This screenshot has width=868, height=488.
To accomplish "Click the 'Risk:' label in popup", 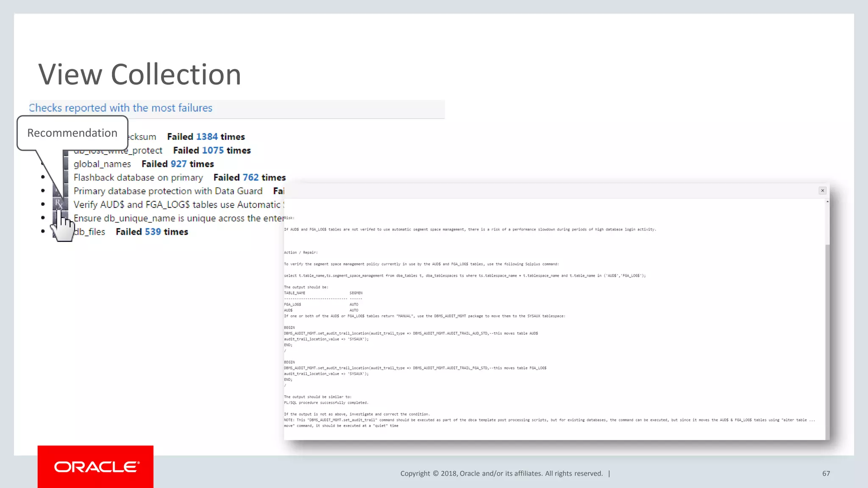I will (289, 218).
